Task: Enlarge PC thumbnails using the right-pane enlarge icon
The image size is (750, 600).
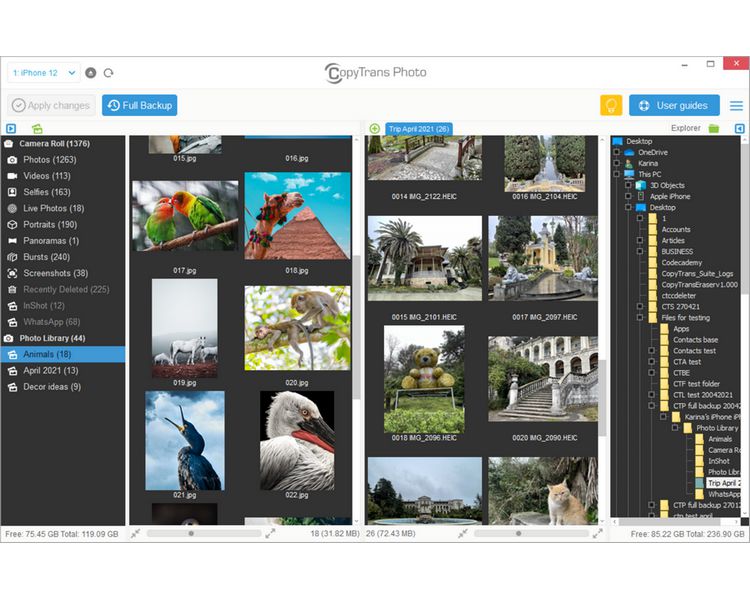Action: (597, 533)
